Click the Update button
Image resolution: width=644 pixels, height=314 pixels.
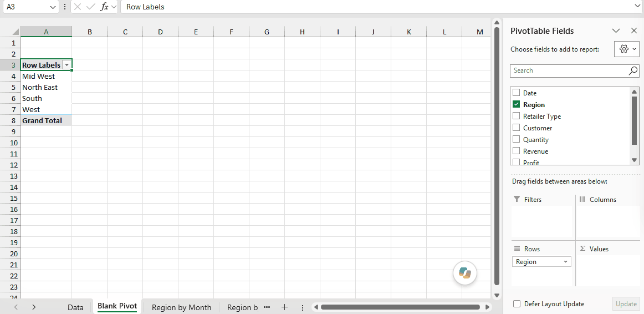pyautogui.click(x=626, y=304)
